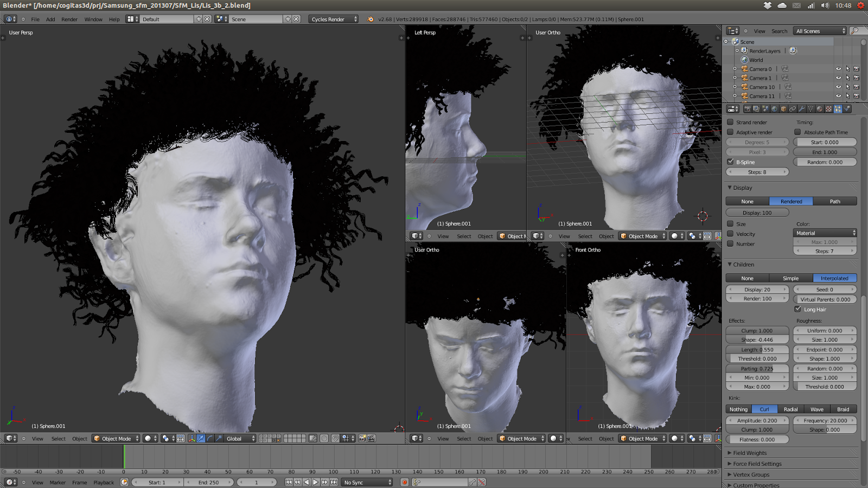Open the Render menu
Viewport: 868px width, 488px height.
(x=69, y=19)
